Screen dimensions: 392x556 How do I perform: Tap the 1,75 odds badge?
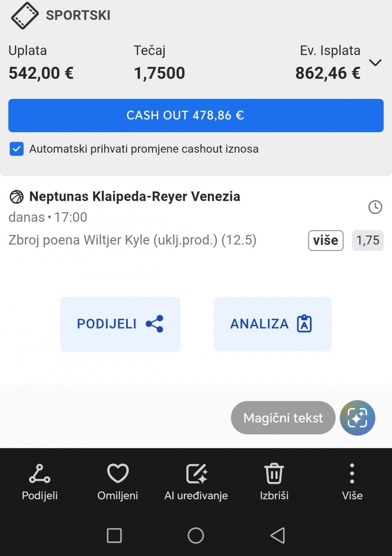click(367, 240)
